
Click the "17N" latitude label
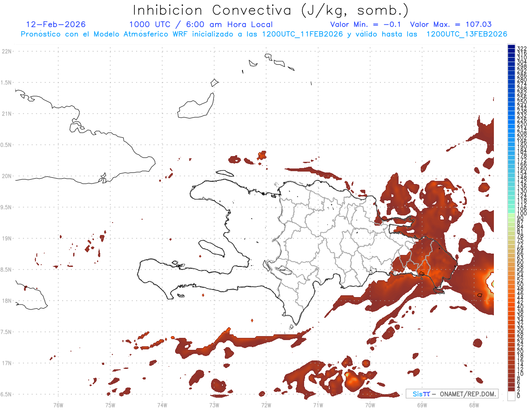click(x=6, y=363)
